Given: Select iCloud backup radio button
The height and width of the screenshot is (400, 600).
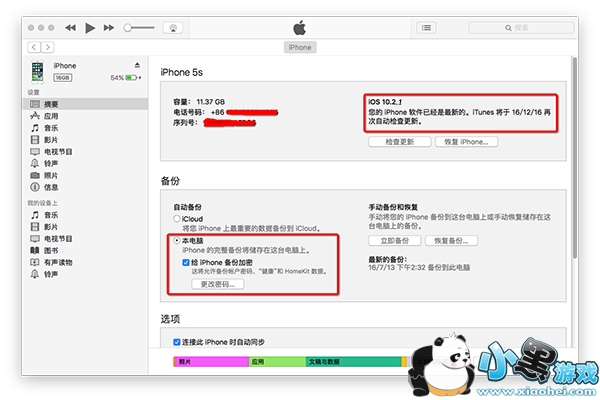Looking at the screenshot, I should click(x=177, y=219).
